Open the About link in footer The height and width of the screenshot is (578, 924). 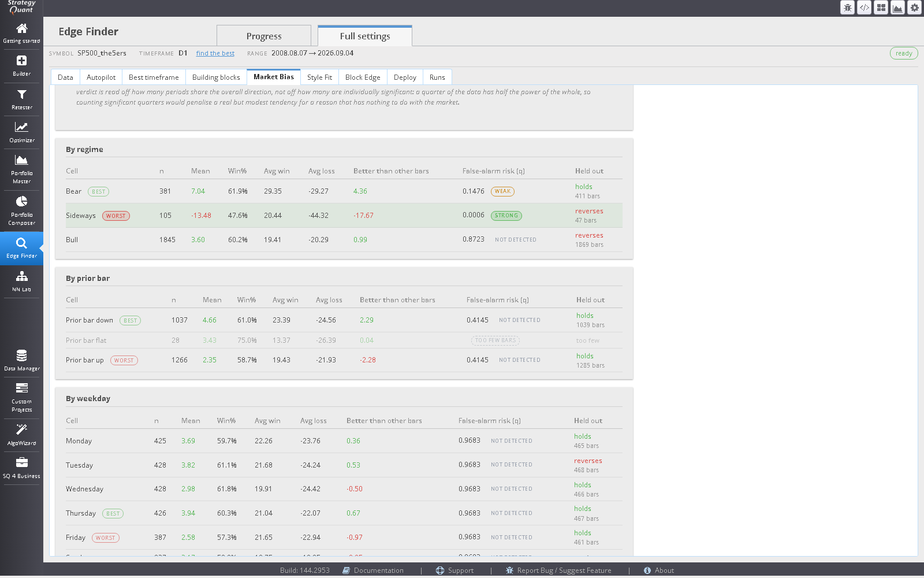[x=664, y=570]
